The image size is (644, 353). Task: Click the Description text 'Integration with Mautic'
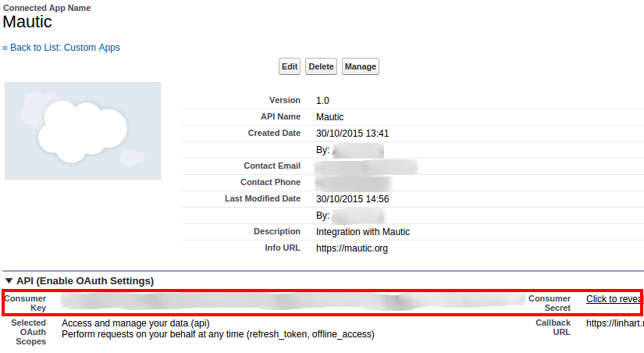pyautogui.click(x=362, y=232)
